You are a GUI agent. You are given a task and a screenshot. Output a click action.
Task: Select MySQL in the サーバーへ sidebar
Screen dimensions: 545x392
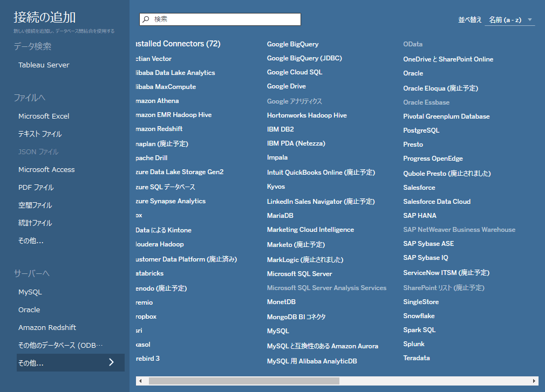pos(30,292)
